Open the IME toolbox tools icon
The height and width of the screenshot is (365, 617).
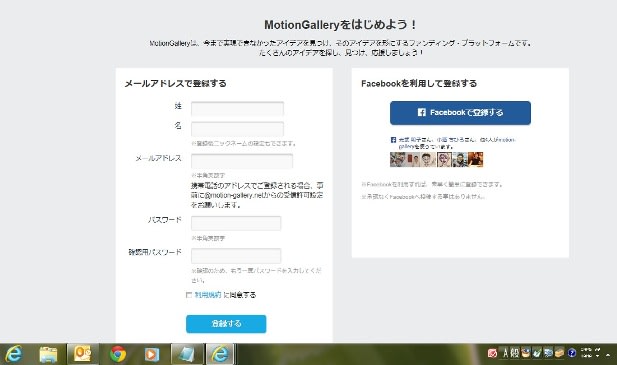pos(559,353)
